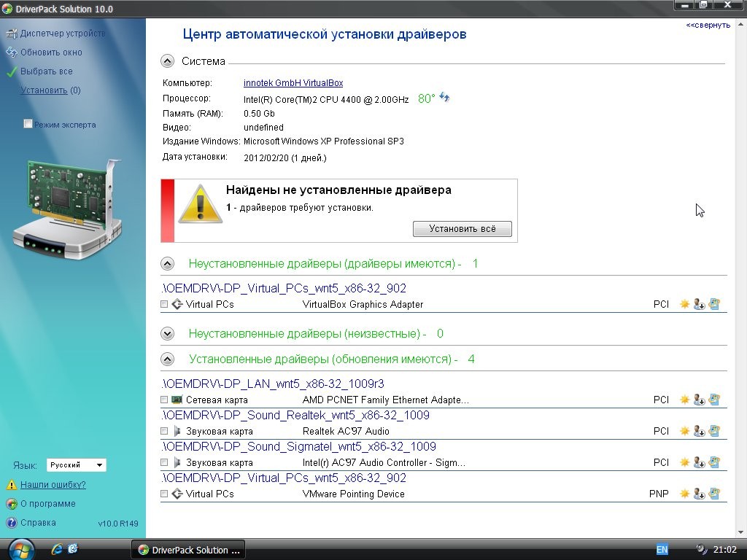Image resolution: width=747 pixels, height=560 pixels.
Task: Click diamond icon in VirtualBox Graphics Adapter row
Action: pos(177,304)
